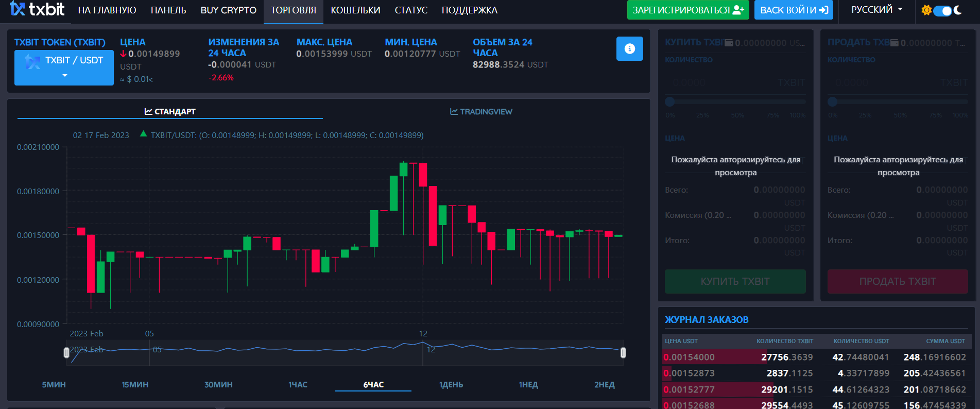Open ТОРГОВЛЯ menu item
This screenshot has width=980, height=409.
294,10
